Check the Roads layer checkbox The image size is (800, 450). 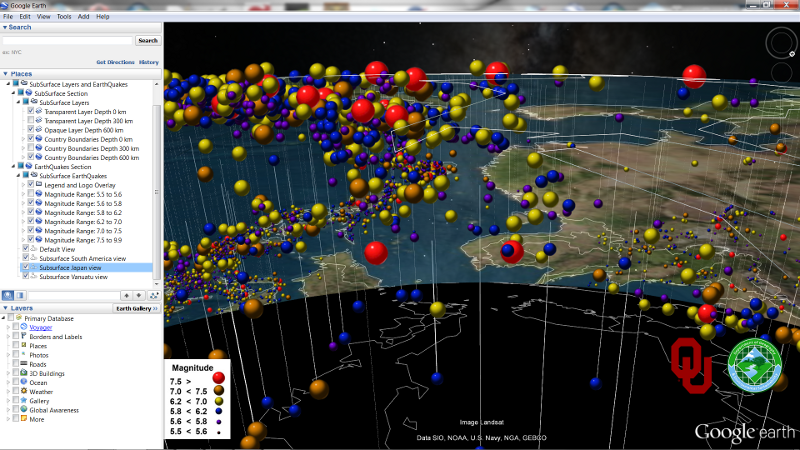coord(16,364)
